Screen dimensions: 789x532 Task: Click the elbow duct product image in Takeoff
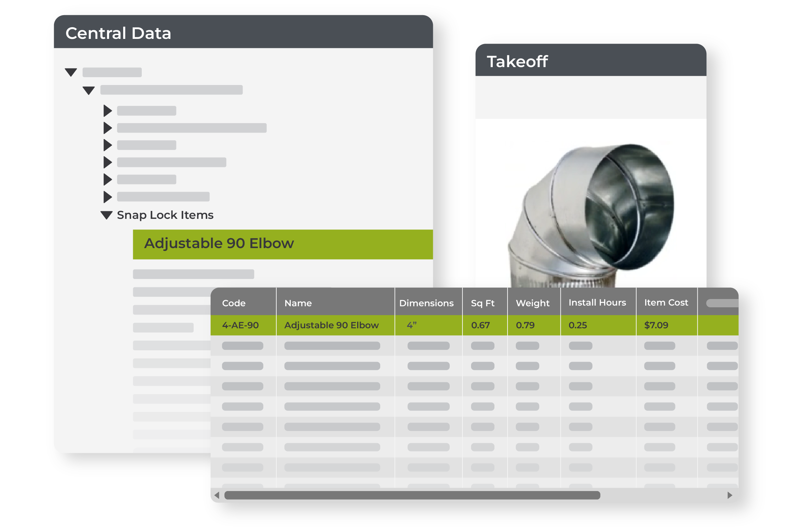point(590,216)
